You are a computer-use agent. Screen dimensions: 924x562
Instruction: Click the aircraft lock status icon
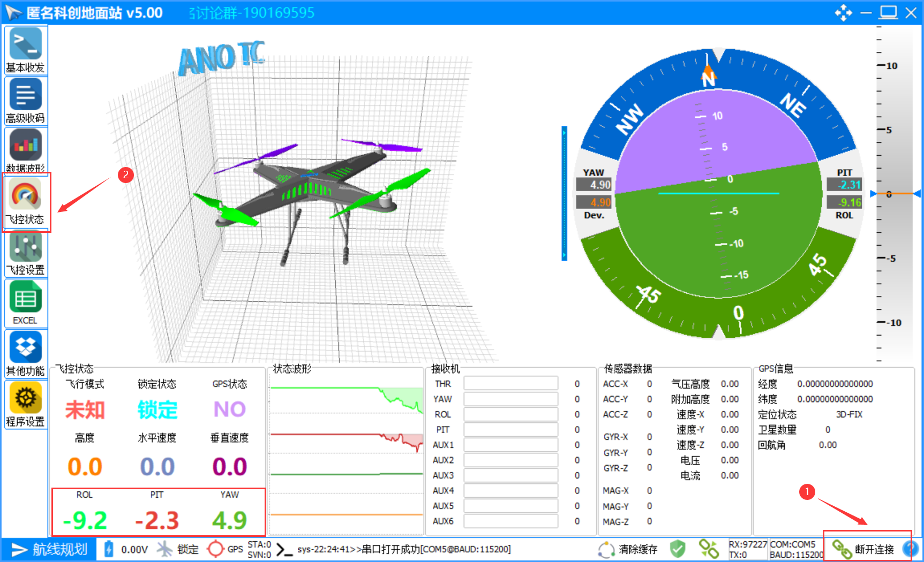point(165,549)
